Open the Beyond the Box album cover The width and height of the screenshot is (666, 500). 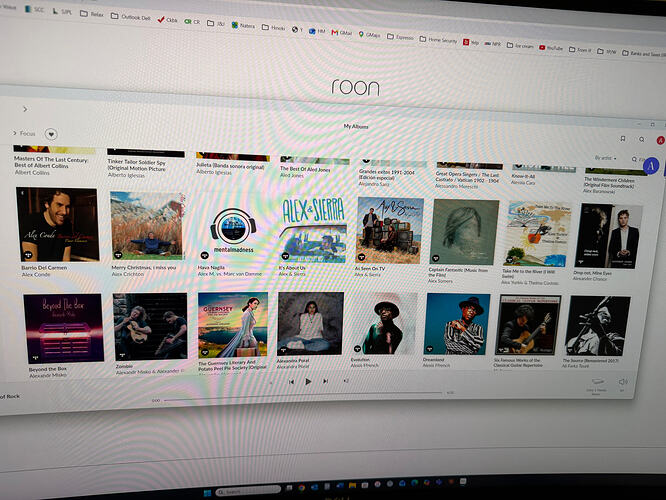coord(63,328)
